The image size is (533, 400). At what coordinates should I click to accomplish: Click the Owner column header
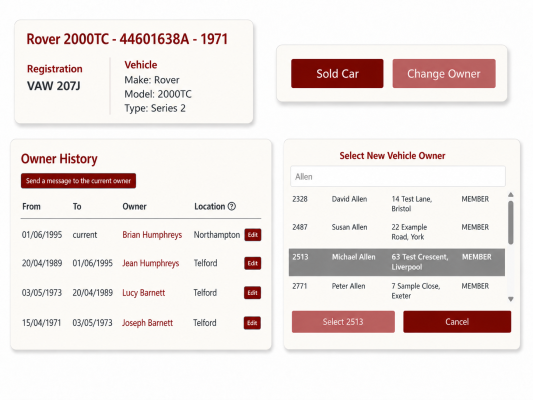tap(134, 206)
